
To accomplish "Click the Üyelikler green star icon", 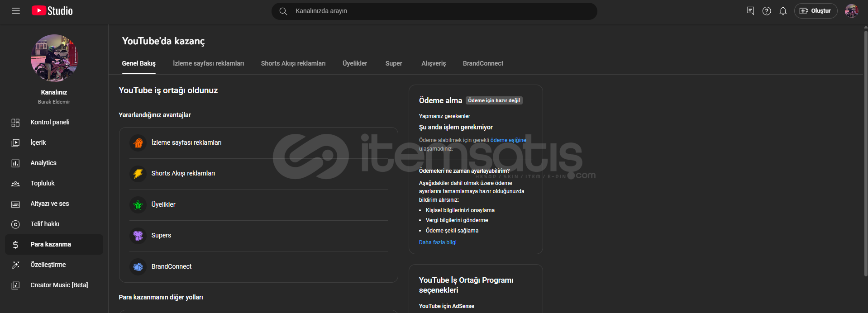I will pos(138,205).
